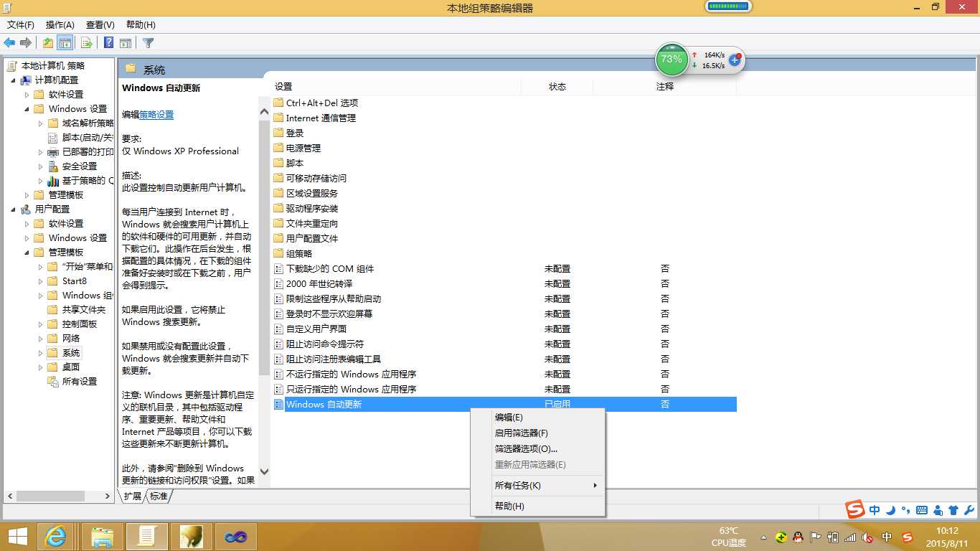Open the 文件(F) menu
The image size is (980, 551).
pos(21,25)
